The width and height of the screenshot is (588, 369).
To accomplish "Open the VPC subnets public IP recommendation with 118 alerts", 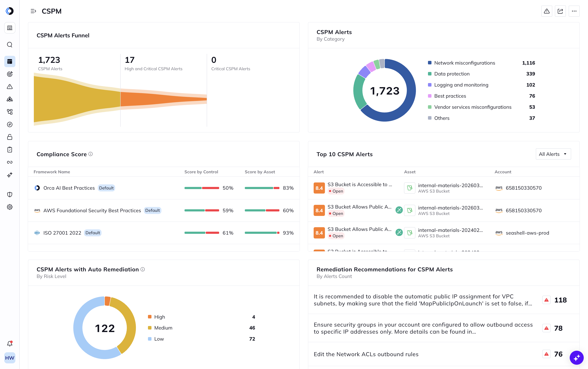I will [444, 300].
